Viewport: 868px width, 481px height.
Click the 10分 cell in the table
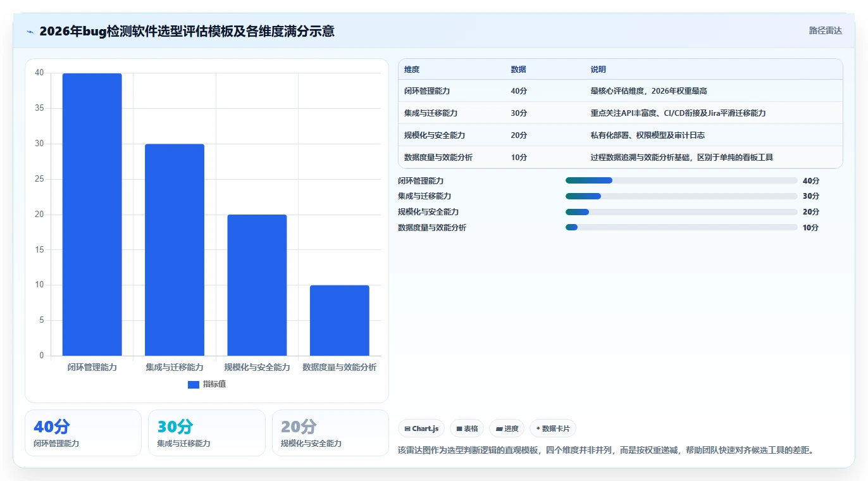[519, 158]
